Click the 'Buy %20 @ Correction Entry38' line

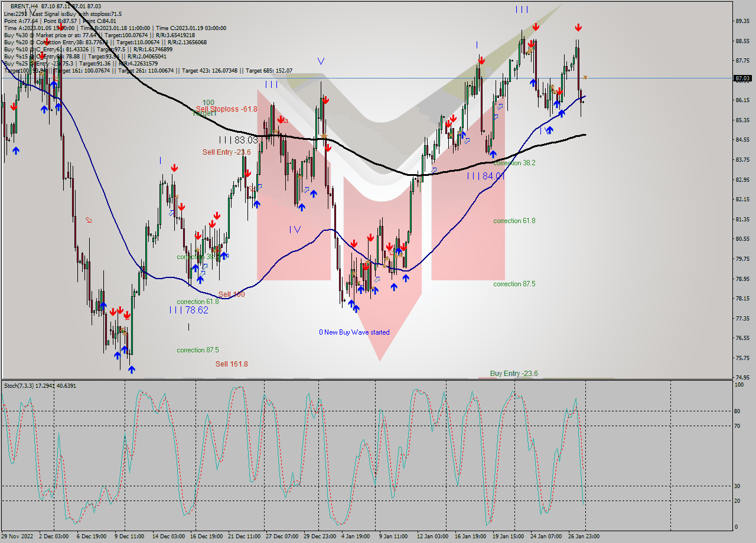(105, 42)
